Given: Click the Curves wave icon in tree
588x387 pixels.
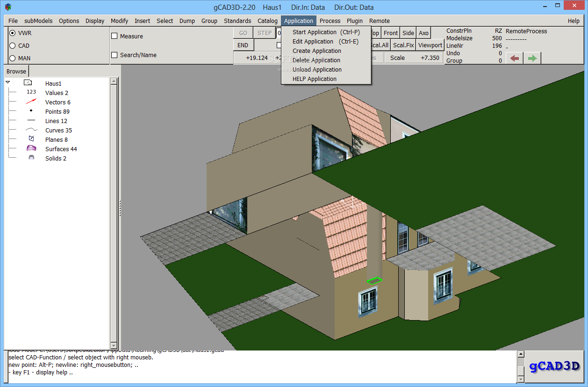Looking at the screenshot, I should click(31, 130).
